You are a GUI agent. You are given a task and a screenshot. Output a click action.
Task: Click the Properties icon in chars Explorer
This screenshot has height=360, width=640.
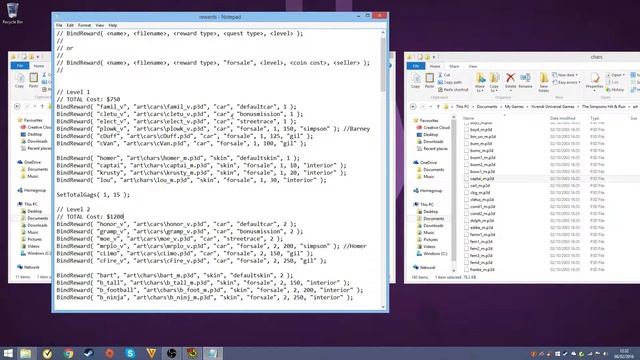coord(595,81)
